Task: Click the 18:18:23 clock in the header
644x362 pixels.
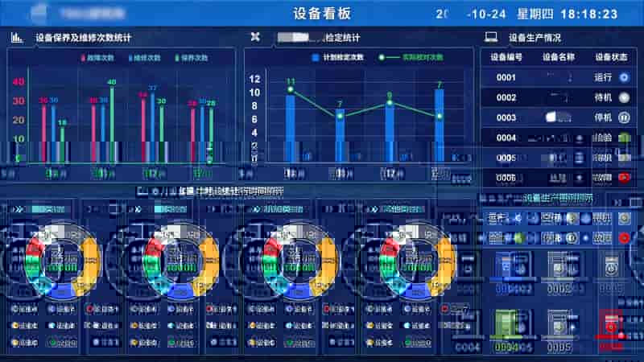Action: click(589, 14)
